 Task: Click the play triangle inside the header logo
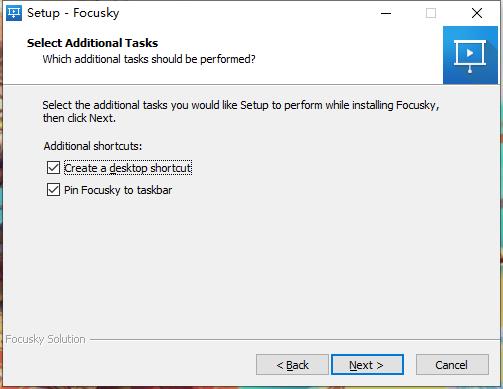click(x=470, y=53)
